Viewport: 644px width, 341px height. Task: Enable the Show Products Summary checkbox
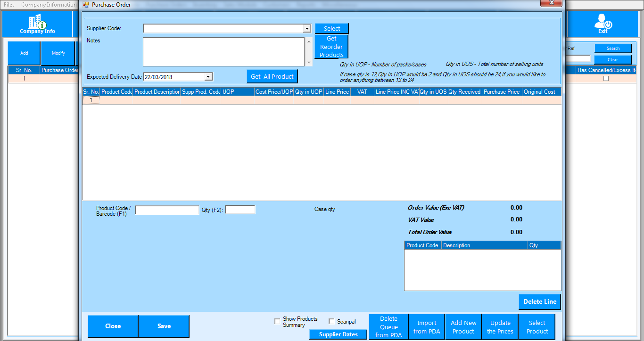pyautogui.click(x=277, y=322)
